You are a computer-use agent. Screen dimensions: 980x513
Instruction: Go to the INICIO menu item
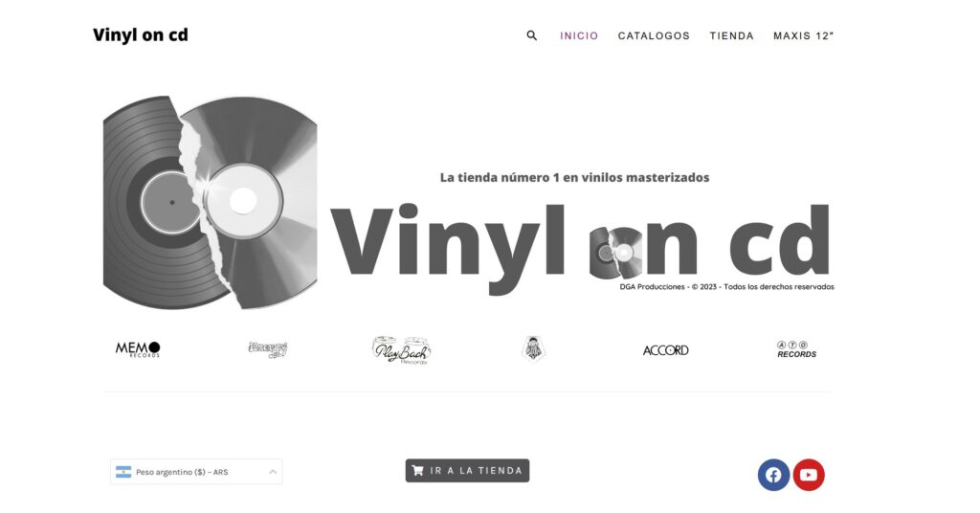click(x=579, y=35)
